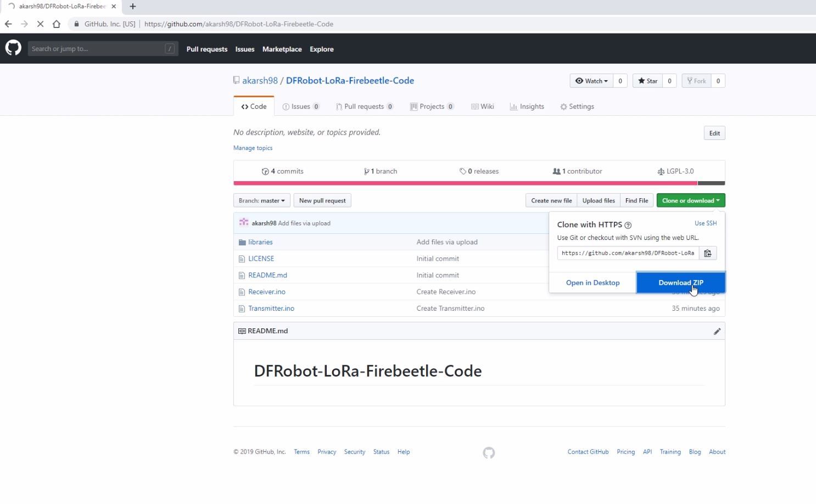This screenshot has width=816, height=504.
Task: Open the Transmitter.ino file
Action: pyautogui.click(x=271, y=309)
